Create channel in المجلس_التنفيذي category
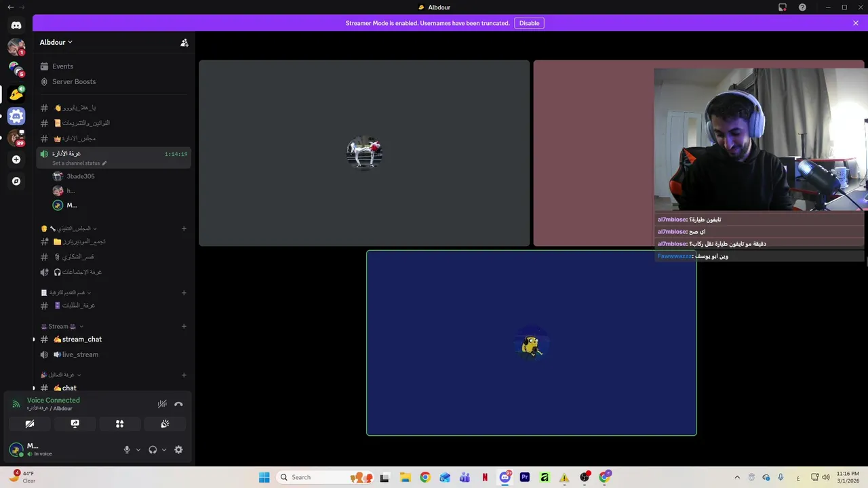 (x=184, y=228)
